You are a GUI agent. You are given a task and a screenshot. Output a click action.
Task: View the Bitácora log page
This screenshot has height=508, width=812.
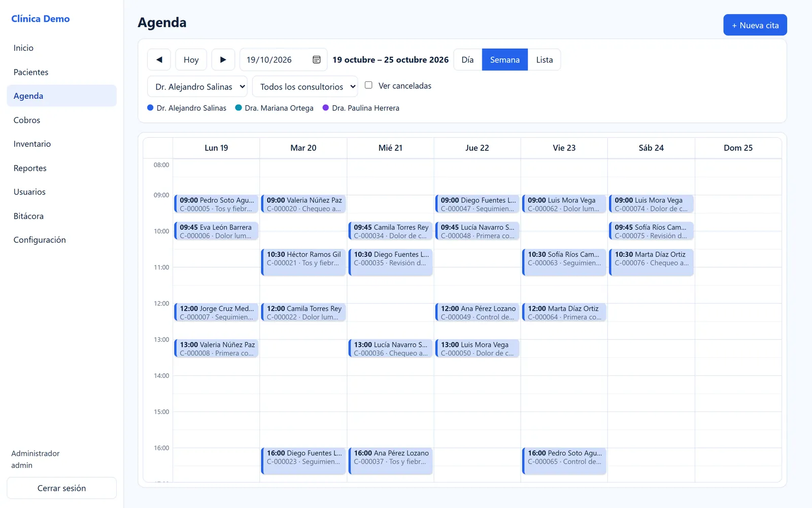coord(61,216)
